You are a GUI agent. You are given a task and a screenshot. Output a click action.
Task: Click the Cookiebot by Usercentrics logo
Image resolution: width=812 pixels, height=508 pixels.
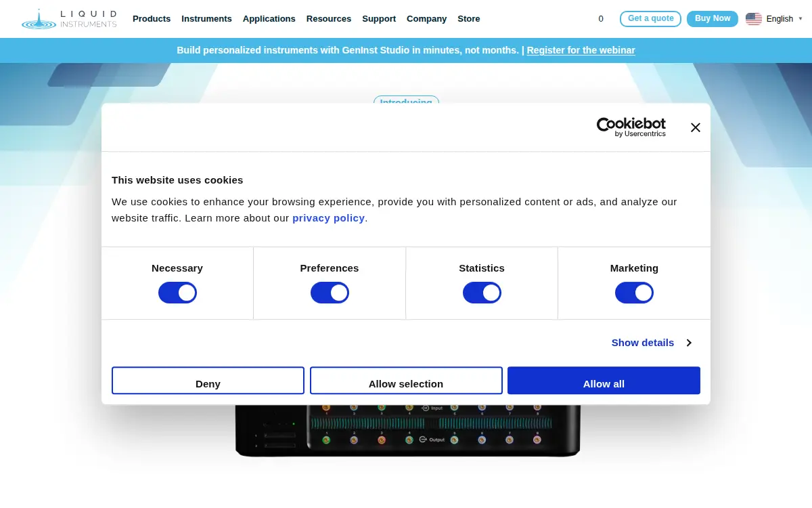(631, 127)
